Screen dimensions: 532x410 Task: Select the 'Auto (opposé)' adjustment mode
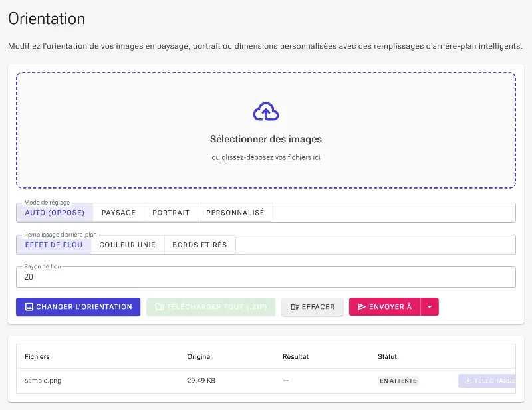pos(55,213)
